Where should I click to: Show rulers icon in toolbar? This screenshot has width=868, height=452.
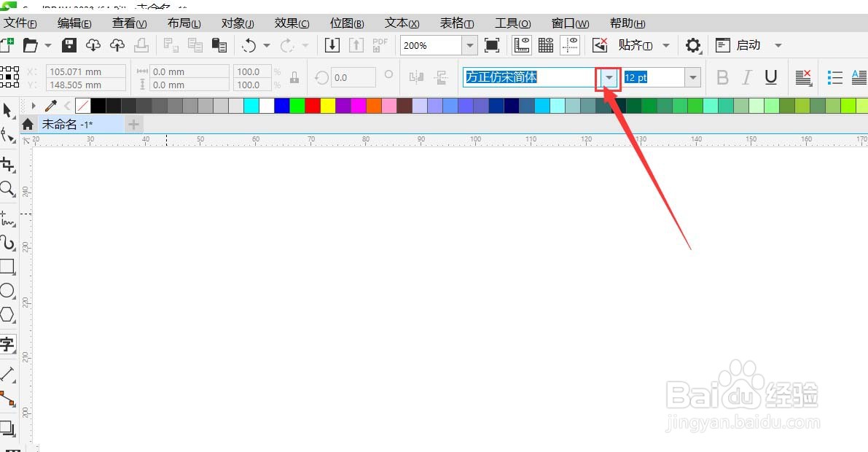click(x=522, y=45)
